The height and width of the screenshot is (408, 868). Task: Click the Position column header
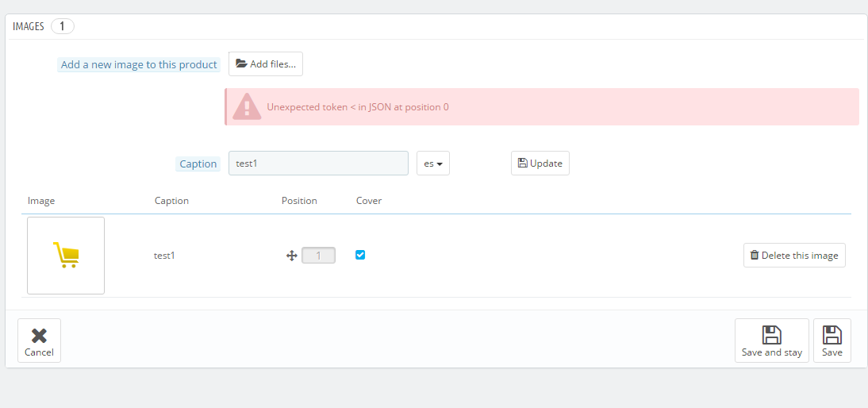pos(299,200)
